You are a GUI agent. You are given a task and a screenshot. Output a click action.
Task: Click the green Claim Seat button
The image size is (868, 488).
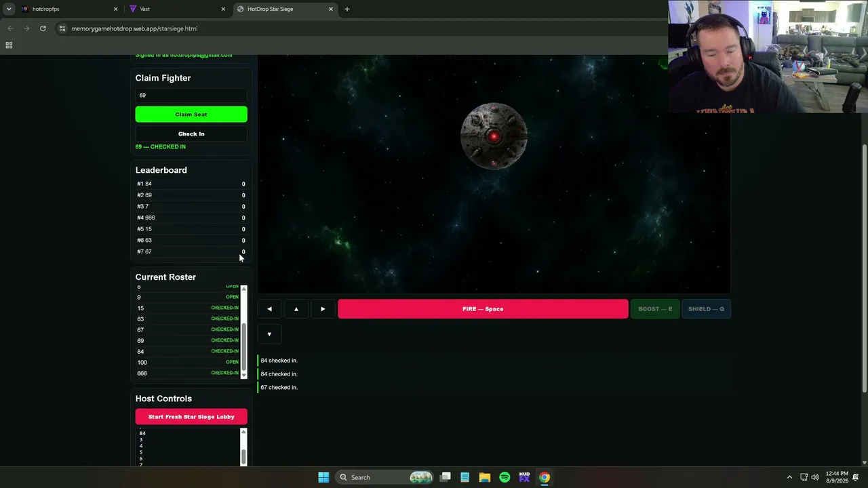click(191, 115)
